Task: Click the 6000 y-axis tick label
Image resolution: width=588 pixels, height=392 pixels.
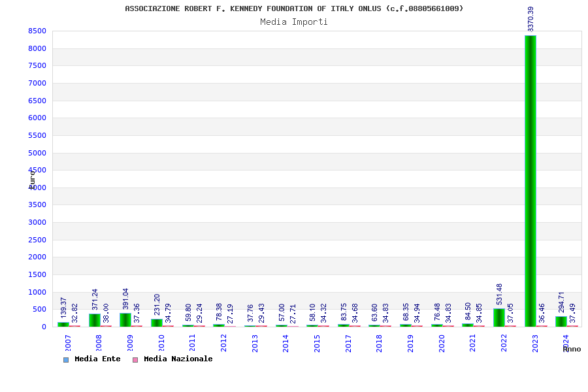Action: click(37, 118)
